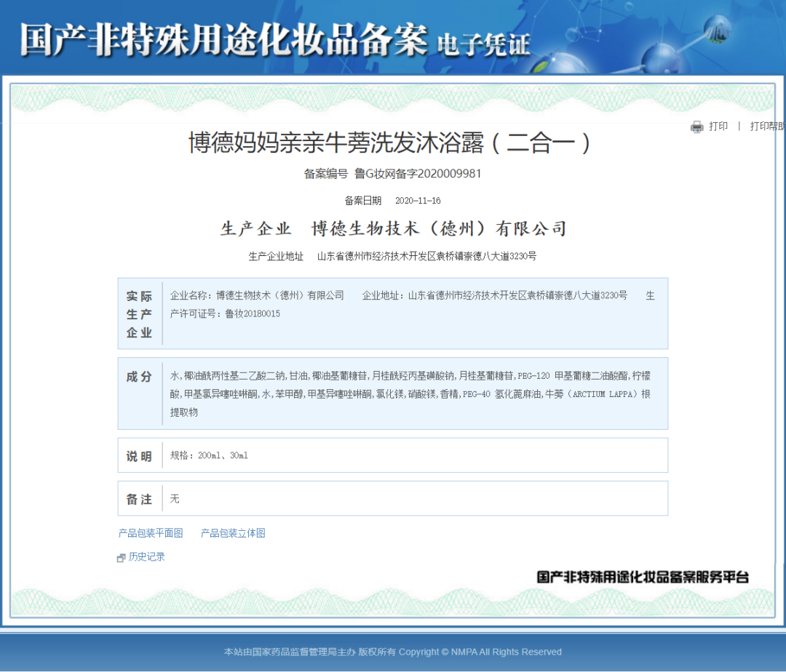Click the 国产非特殊用途化妆品备案 banner title
The height and width of the screenshot is (672, 786).
[x=223, y=40]
